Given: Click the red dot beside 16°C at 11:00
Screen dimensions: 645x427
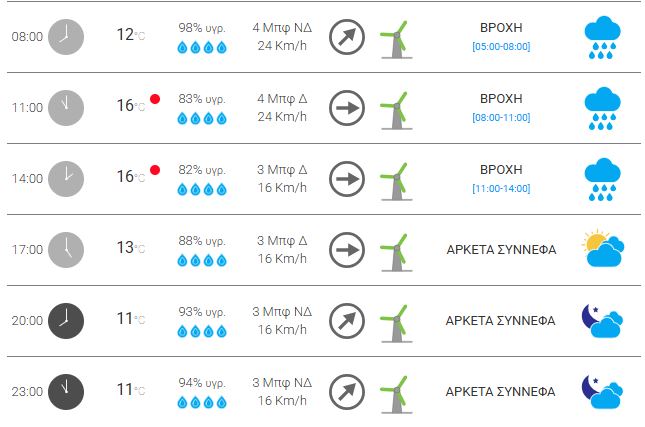Looking at the screenshot, I should 155,99.
